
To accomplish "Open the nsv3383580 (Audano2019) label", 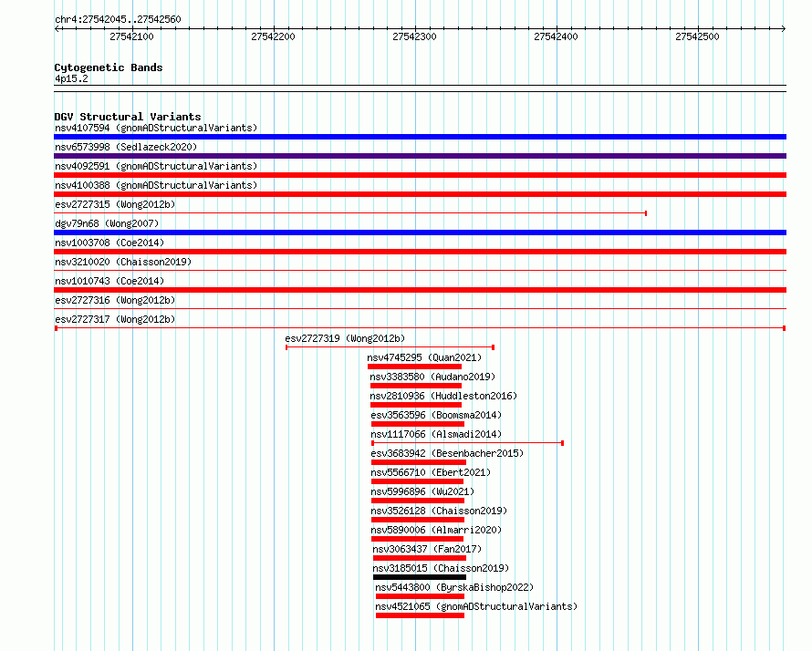I will pyautogui.click(x=432, y=377).
